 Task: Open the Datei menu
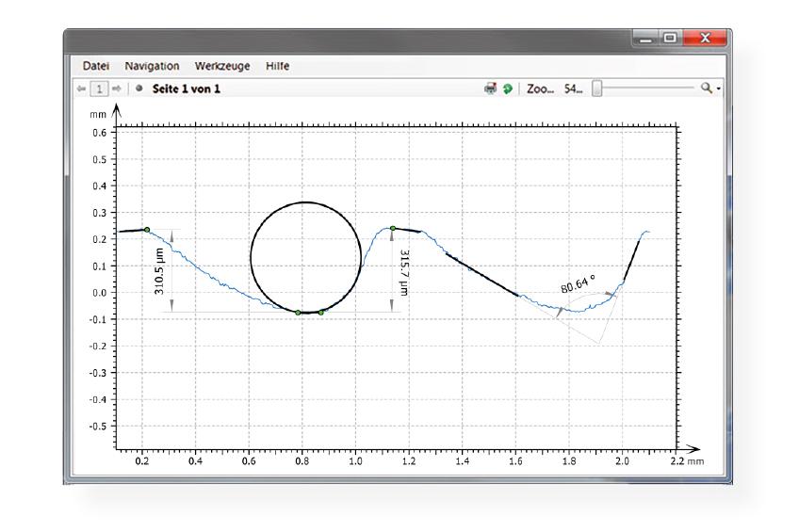point(96,66)
